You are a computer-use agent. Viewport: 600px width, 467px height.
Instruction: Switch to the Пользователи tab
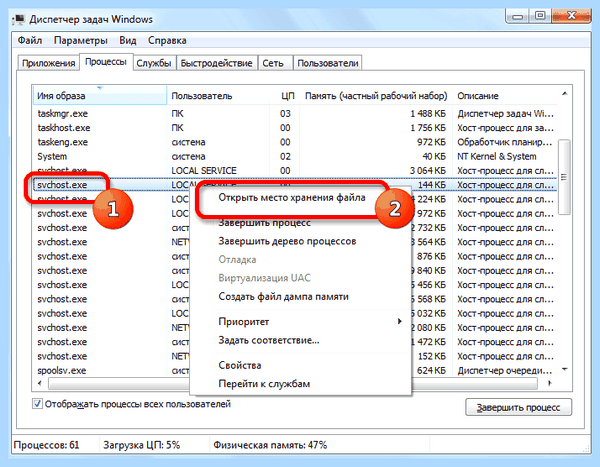(328, 63)
